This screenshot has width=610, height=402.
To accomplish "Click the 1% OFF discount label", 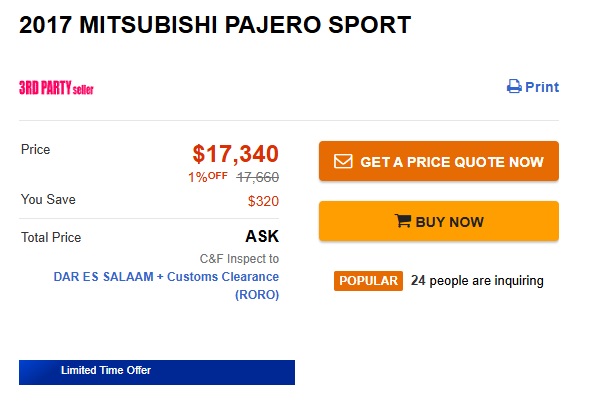I will pos(208,177).
